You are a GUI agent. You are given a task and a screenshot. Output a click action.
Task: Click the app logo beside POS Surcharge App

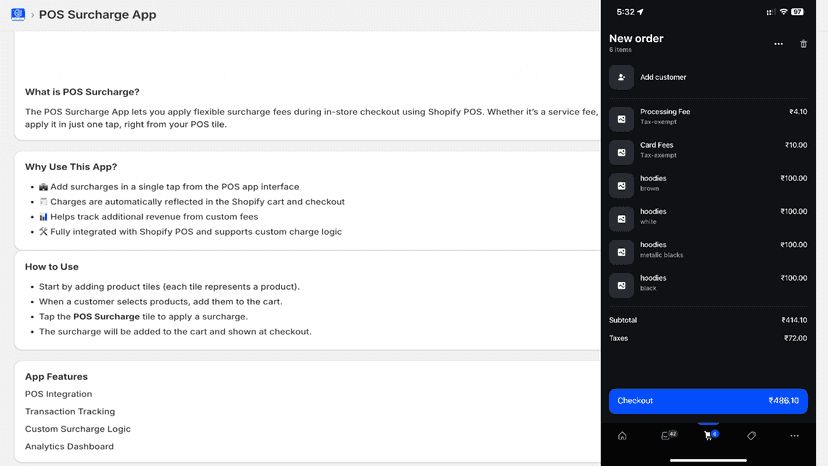[18, 14]
